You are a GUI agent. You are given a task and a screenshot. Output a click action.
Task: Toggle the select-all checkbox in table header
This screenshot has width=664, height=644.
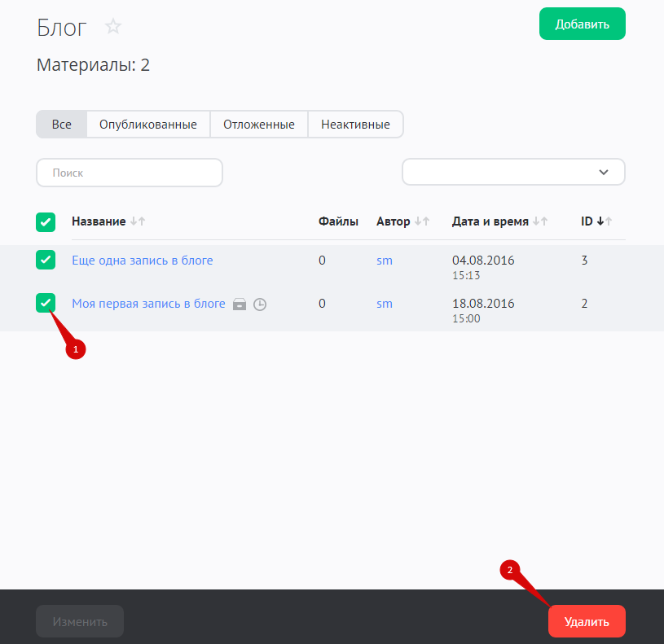pyautogui.click(x=46, y=221)
